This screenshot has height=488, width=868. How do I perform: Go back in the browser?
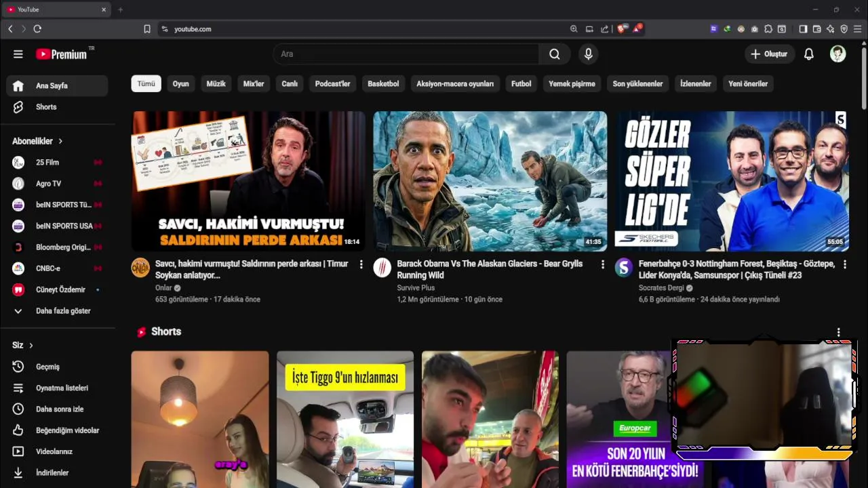(10, 29)
